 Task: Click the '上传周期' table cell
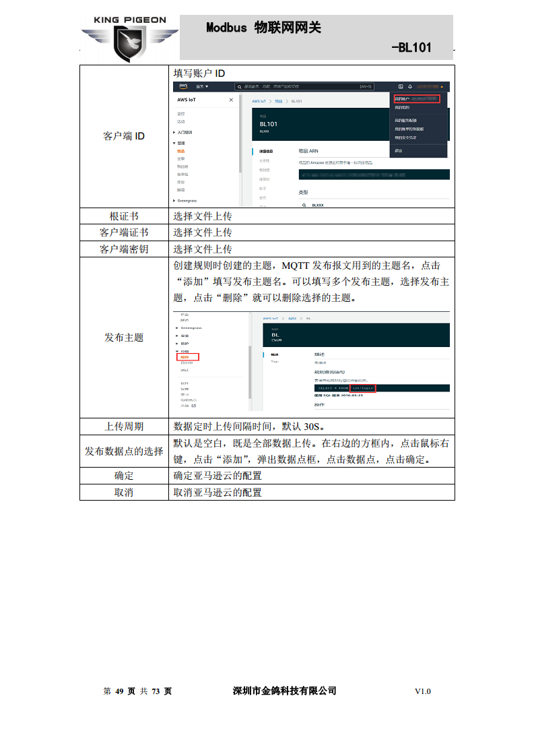tap(124, 427)
